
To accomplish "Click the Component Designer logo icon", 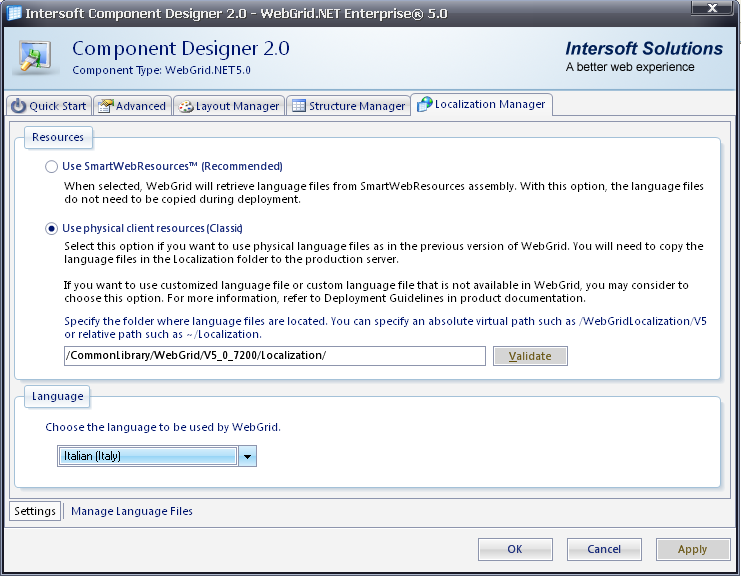I will click(35, 57).
